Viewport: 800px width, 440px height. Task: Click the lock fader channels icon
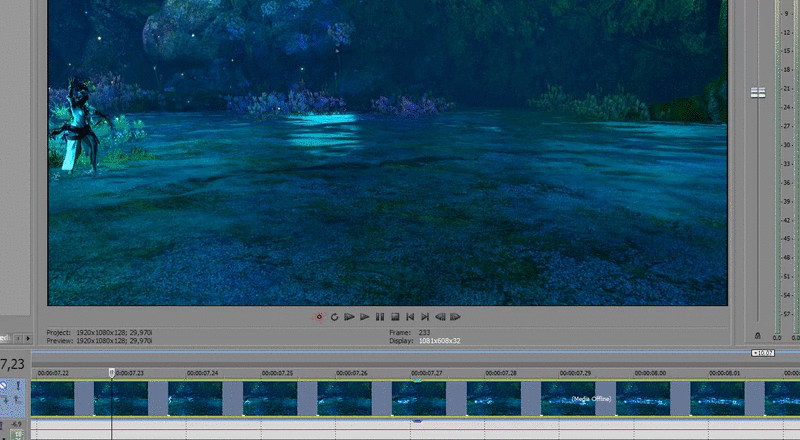[x=758, y=336]
